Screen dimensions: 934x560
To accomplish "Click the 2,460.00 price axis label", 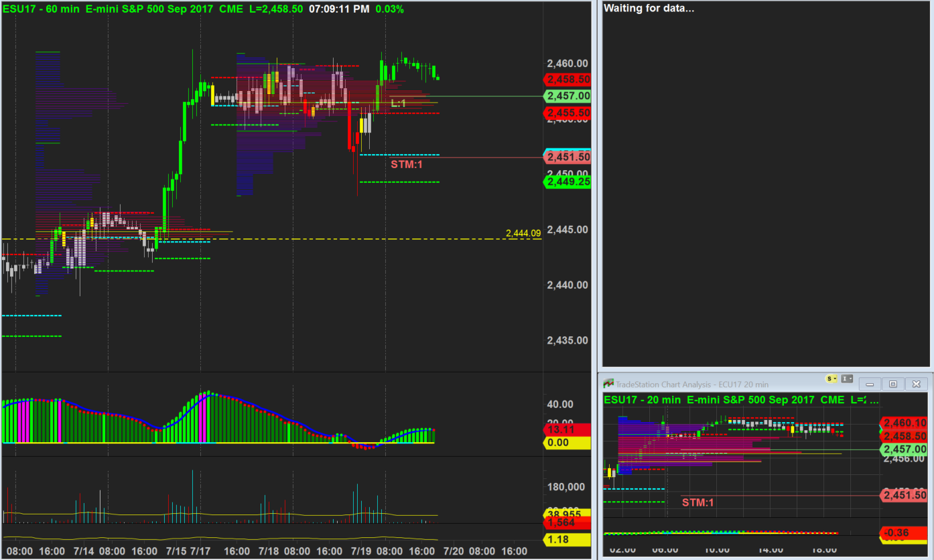I will [568, 64].
